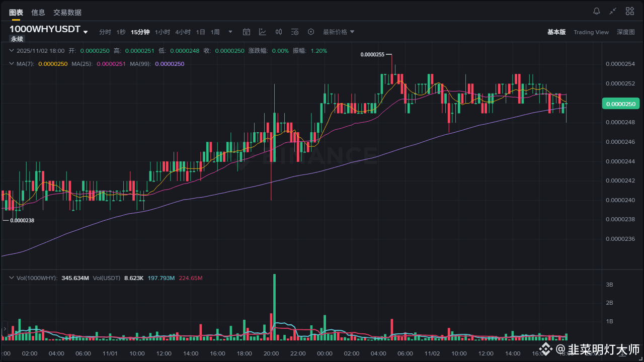Open the chart settings gear icon
This screenshot has height=362, width=644.
pos(311,32)
